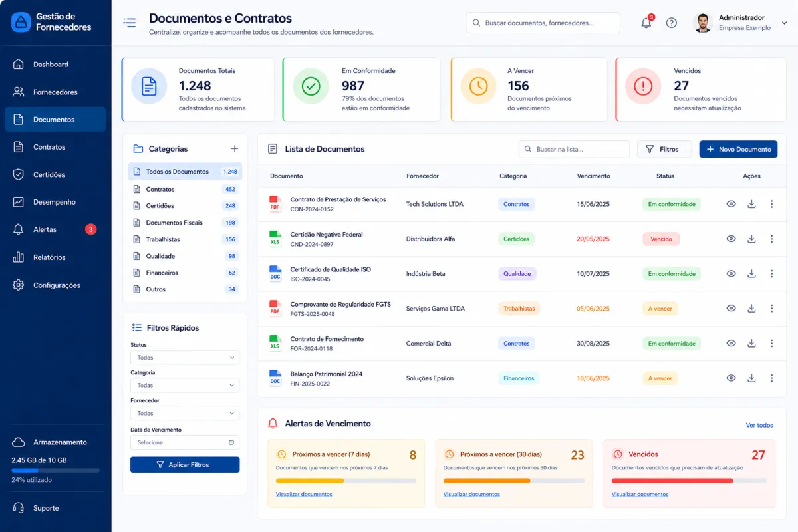
Task: Open the Status quick filter dropdown
Action: pyautogui.click(x=185, y=358)
